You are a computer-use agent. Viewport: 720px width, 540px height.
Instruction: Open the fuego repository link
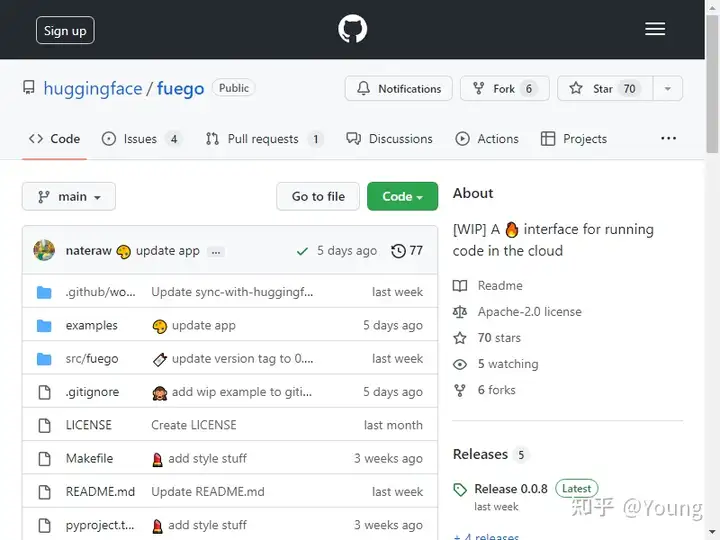tap(180, 88)
